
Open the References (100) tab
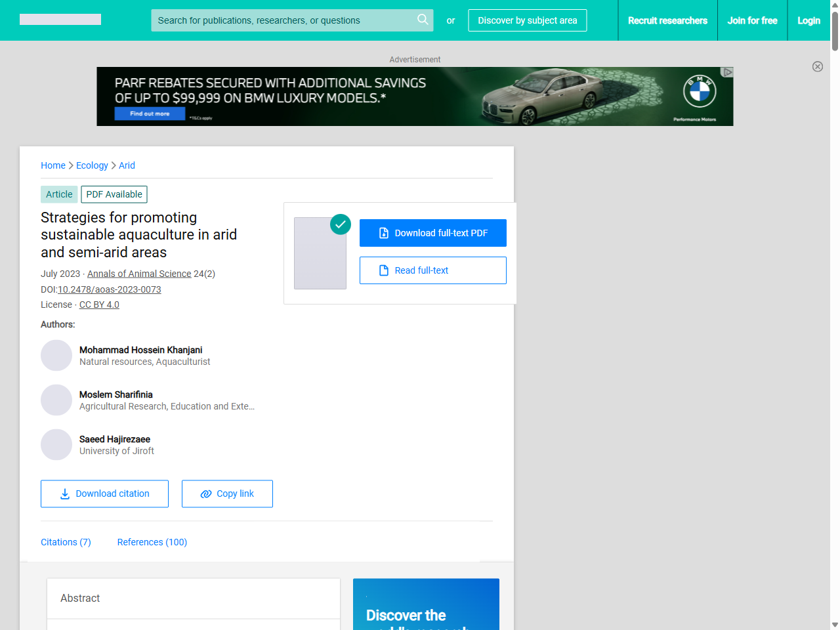click(x=152, y=542)
